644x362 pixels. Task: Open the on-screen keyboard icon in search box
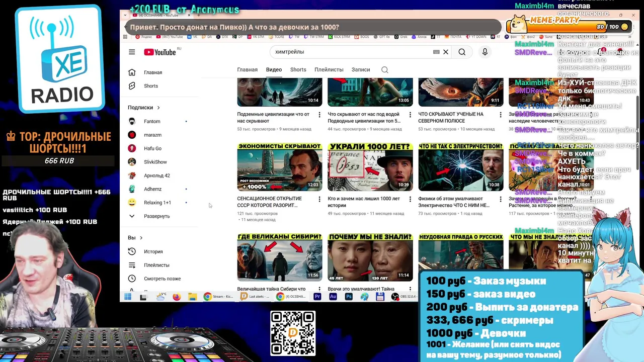[x=436, y=52]
